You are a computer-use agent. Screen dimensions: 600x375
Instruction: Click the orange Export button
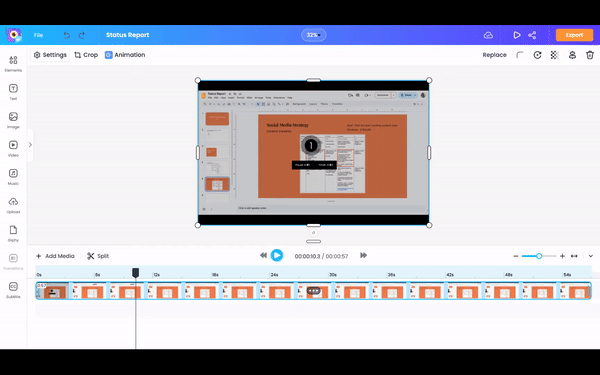click(574, 35)
